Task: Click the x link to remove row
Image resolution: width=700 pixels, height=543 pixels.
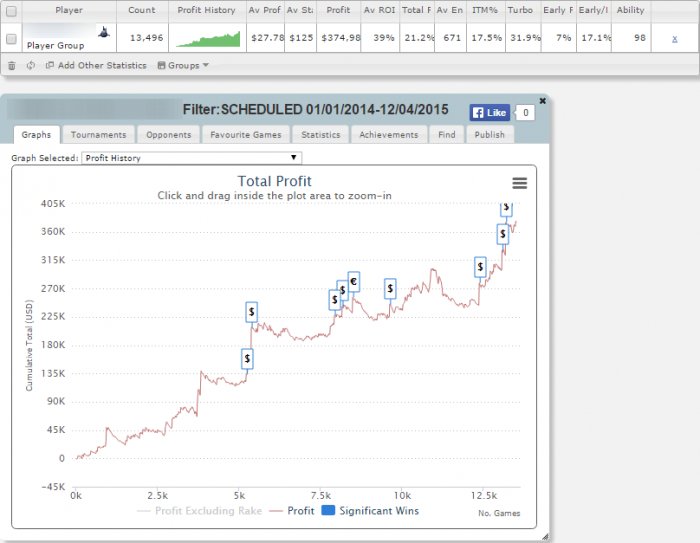Action: 675,38
